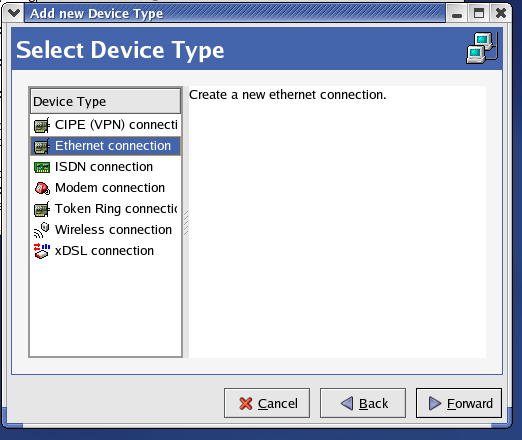Choose Modem connection from the list
Viewport: 522px width, 440px height.
pos(106,188)
